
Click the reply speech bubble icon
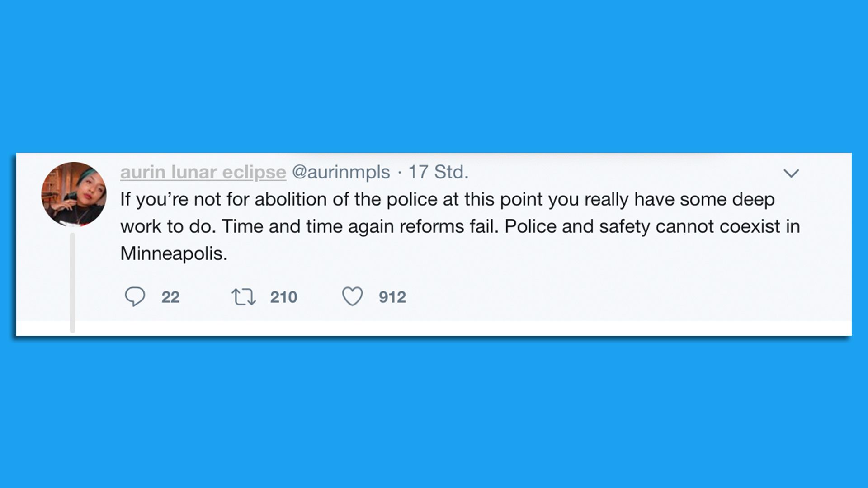135,297
